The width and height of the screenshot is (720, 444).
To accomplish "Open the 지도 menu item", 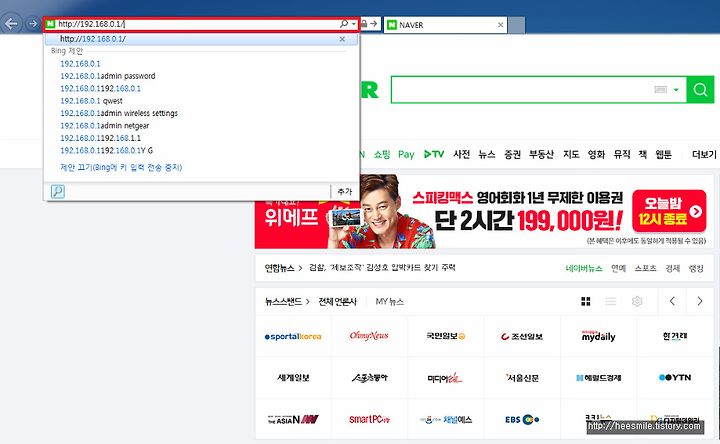I will pos(571,154).
